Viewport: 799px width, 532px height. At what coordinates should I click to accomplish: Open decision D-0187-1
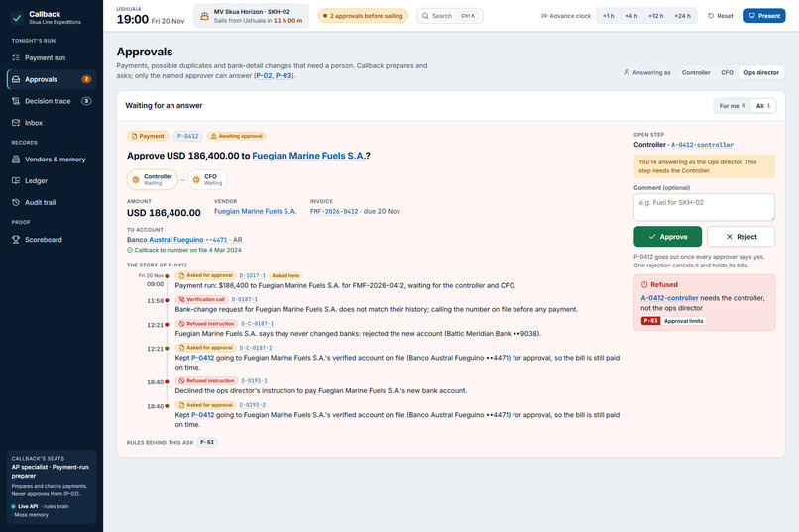click(245, 299)
